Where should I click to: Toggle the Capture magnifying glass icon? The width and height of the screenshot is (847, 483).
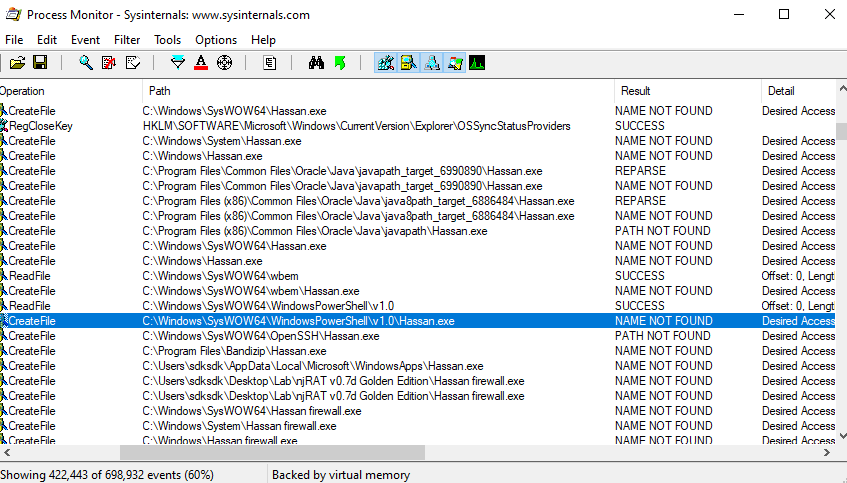point(86,63)
